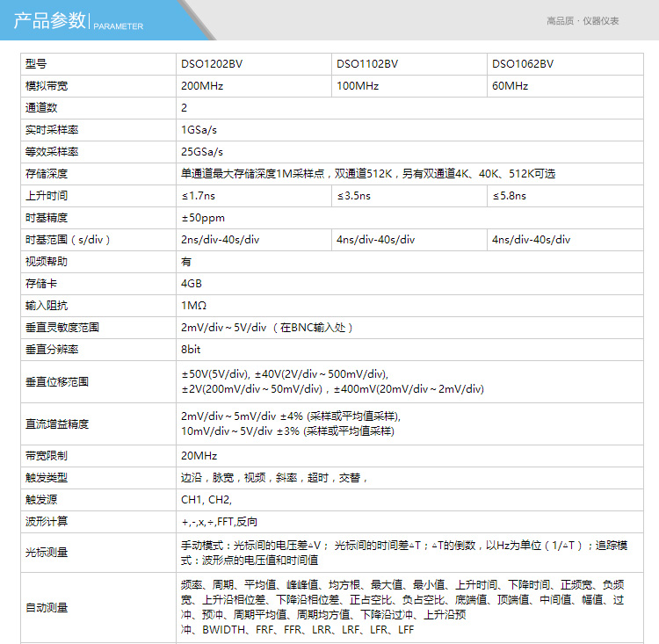Click the 自动测量 row label
The image size is (659, 644).
click(47, 608)
